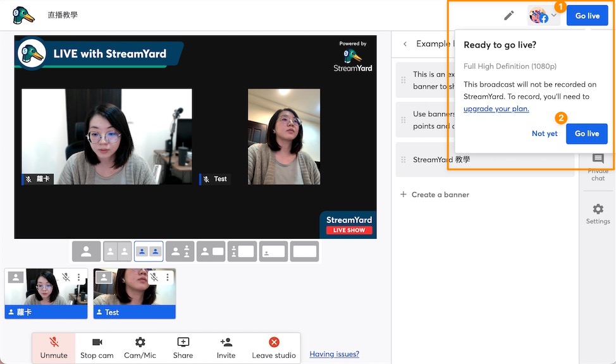The height and width of the screenshot is (364, 616).
Task: Edit broadcast title with pencil icon
Action: [x=508, y=16]
